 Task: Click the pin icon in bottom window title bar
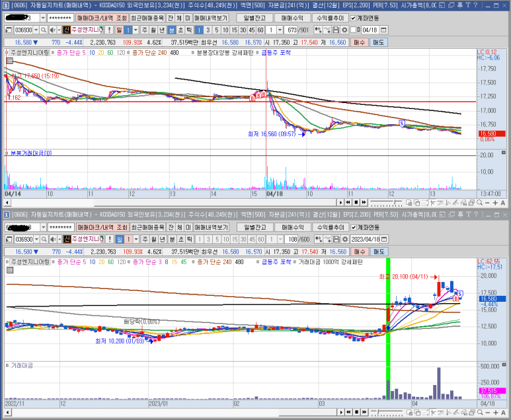click(461, 215)
